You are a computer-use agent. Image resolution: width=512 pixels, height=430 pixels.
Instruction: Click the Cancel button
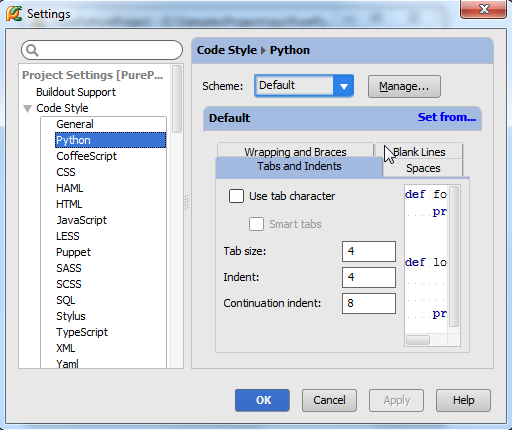[x=329, y=400]
